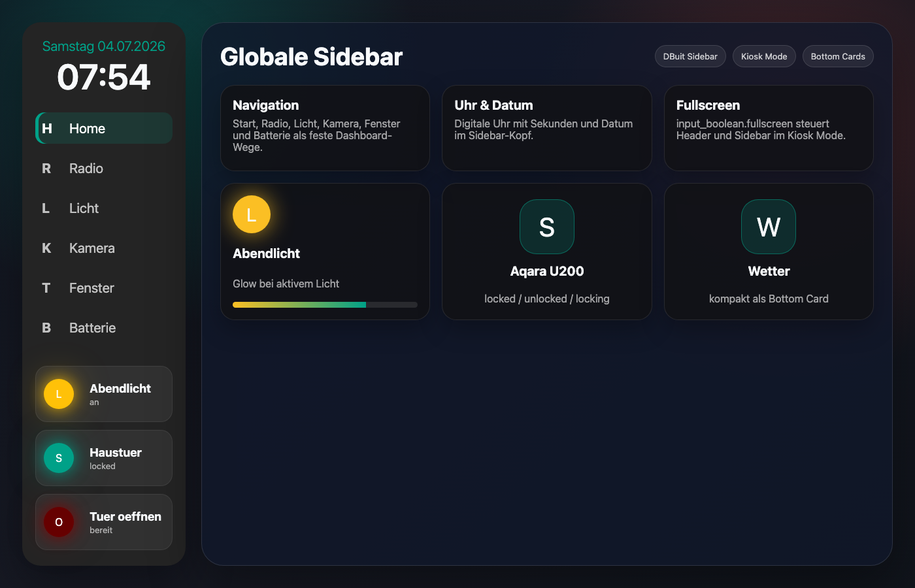Click the Bottom Cards chip
The image size is (915, 588).
(838, 56)
